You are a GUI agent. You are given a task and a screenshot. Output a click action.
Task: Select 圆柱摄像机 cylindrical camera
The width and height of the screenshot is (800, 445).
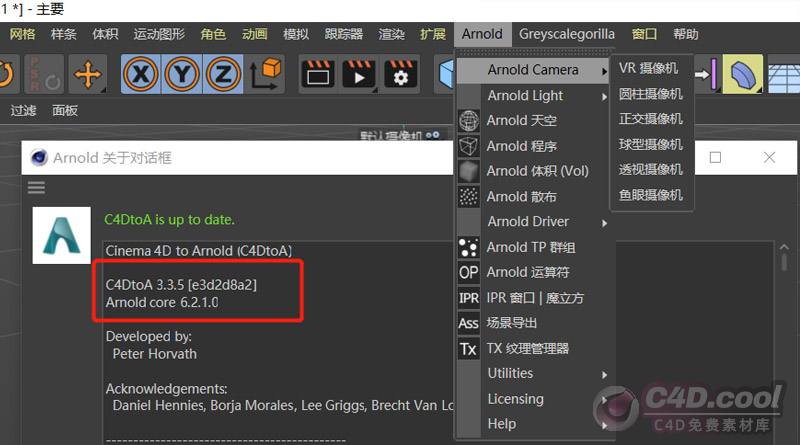[x=651, y=94]
